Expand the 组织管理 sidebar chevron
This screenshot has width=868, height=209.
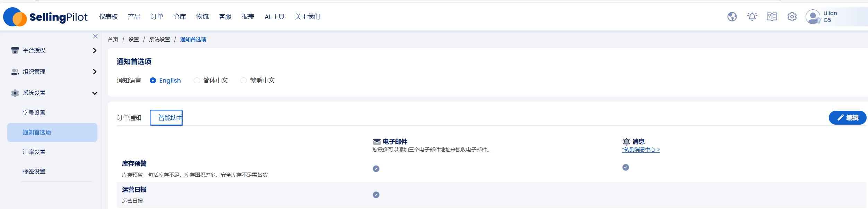95,72
